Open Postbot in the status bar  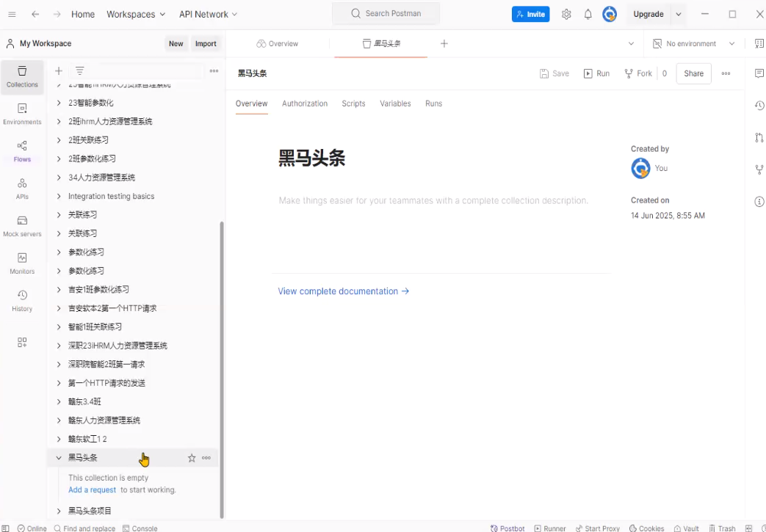tap(507, 528)
